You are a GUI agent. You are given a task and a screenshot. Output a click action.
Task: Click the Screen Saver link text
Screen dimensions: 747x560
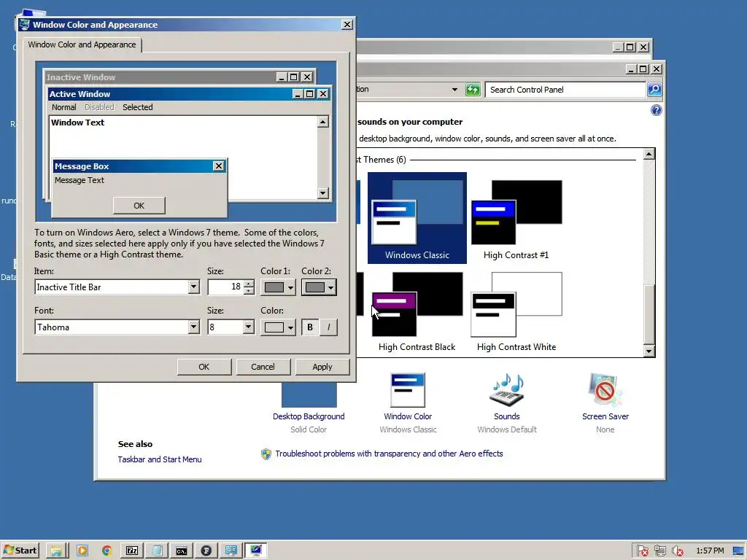pos(605,416)
